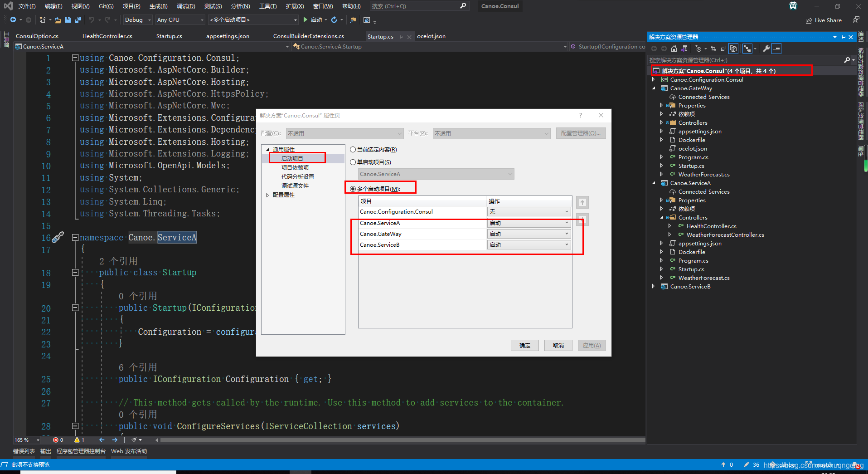Switch to the ocelot.json tab
The height and width of the screenshot is (474, 868).
[x=431, y=36]
